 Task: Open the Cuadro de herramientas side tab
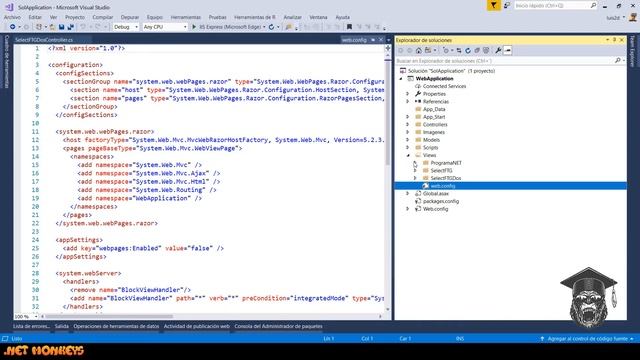coord(7,61)
